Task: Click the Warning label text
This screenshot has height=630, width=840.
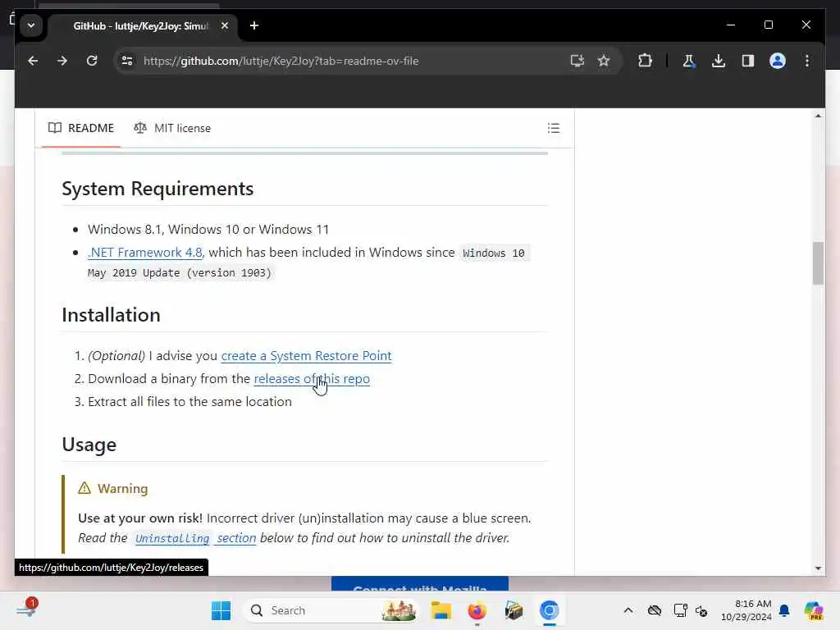Action: [123, 489]
